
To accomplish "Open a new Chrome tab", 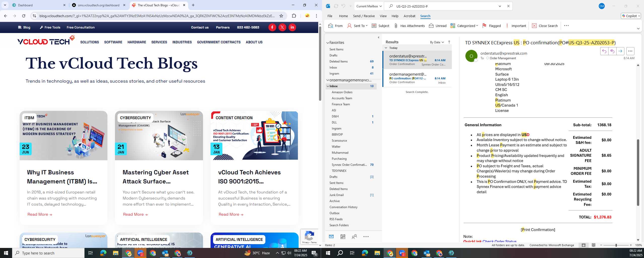I will tap(193, 5).
